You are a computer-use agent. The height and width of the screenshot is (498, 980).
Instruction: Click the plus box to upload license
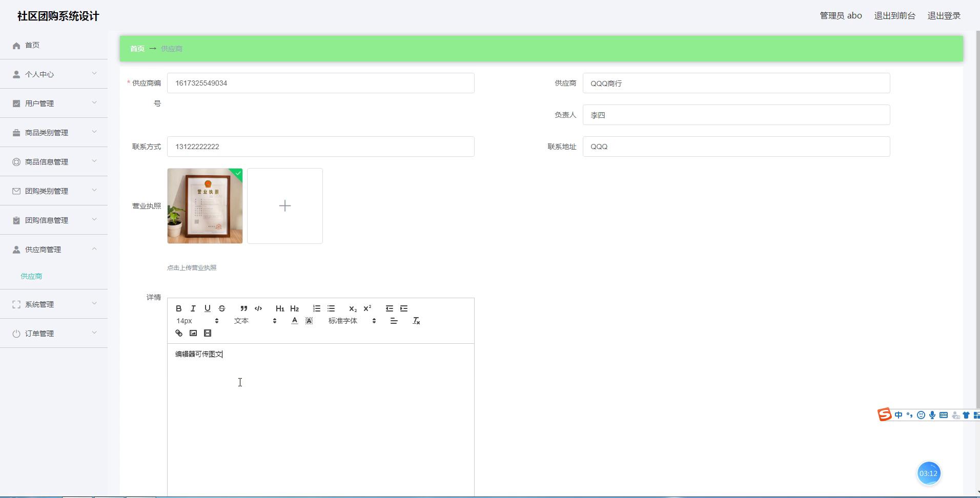click(285, 206)
